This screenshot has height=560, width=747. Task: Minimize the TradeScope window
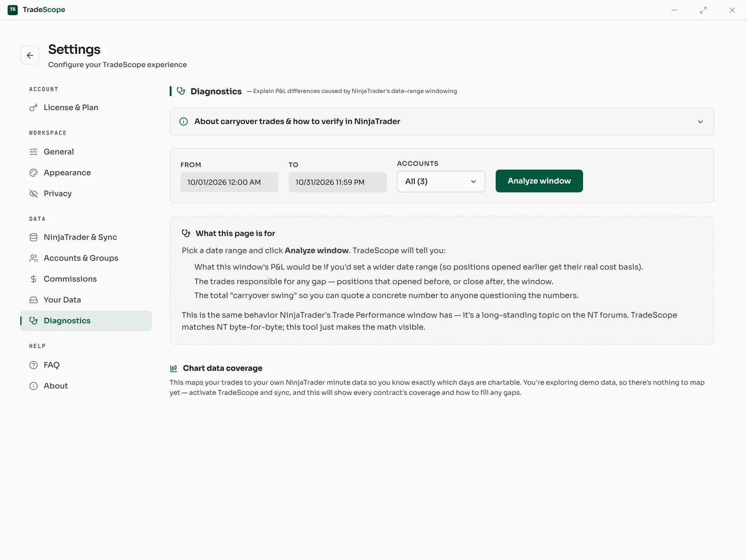point(674,10)
